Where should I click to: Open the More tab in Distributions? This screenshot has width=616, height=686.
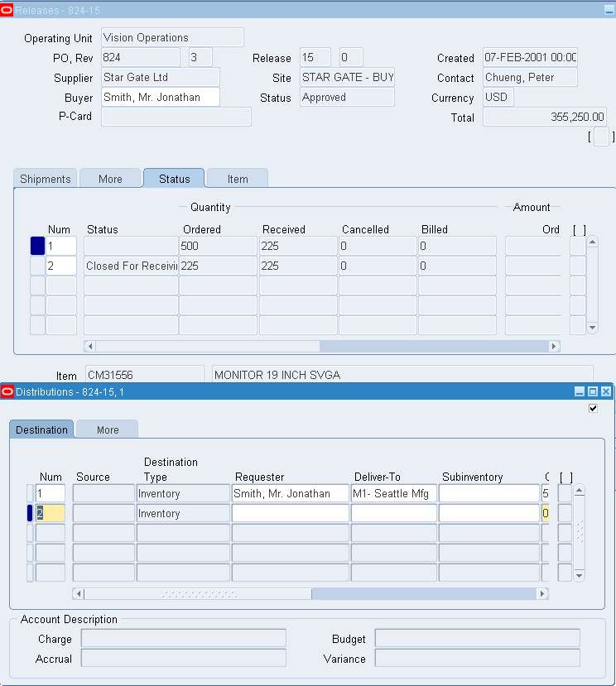108,429
